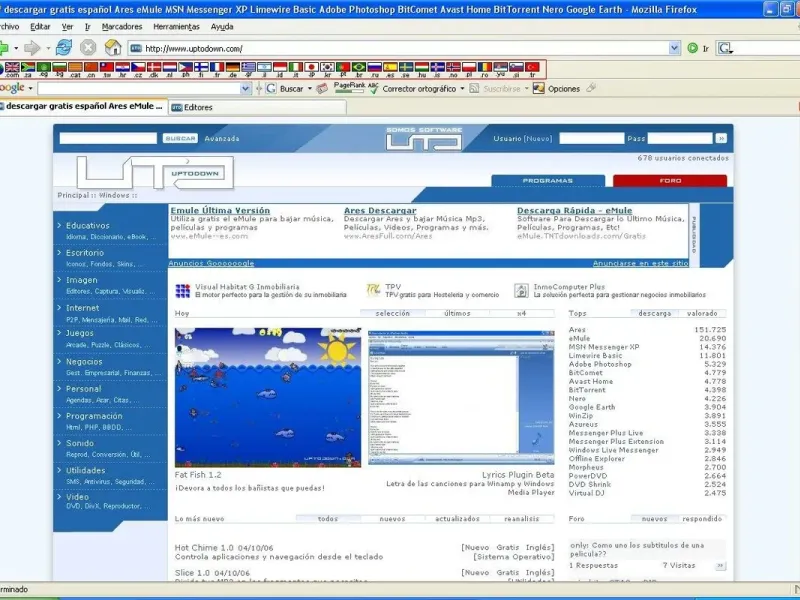Viewport: 800px width, 600px height.
Task: Open the Herramientas menu
Action: 177,27
